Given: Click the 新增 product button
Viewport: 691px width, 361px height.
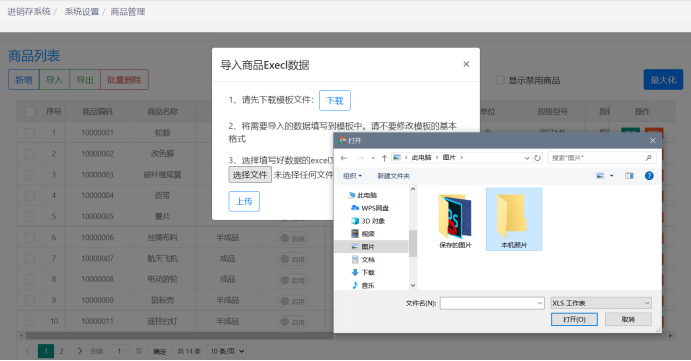Looking at the screenshot, I should pos(24,80).
